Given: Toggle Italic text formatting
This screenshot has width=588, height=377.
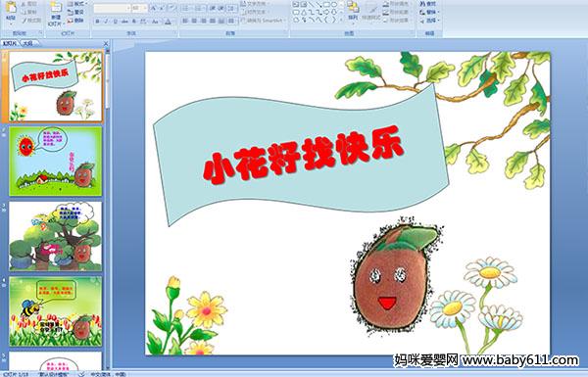Looking at the screenshot, I should click(106, 22).
